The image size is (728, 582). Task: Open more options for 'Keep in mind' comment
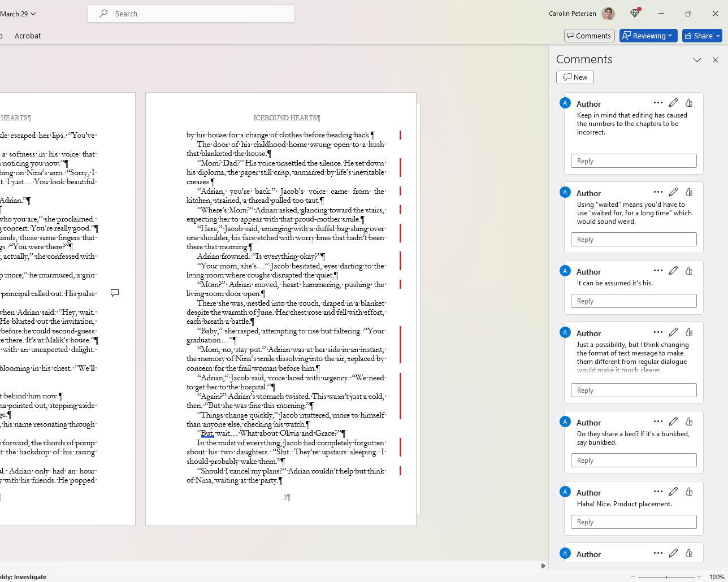pos(658,103)
